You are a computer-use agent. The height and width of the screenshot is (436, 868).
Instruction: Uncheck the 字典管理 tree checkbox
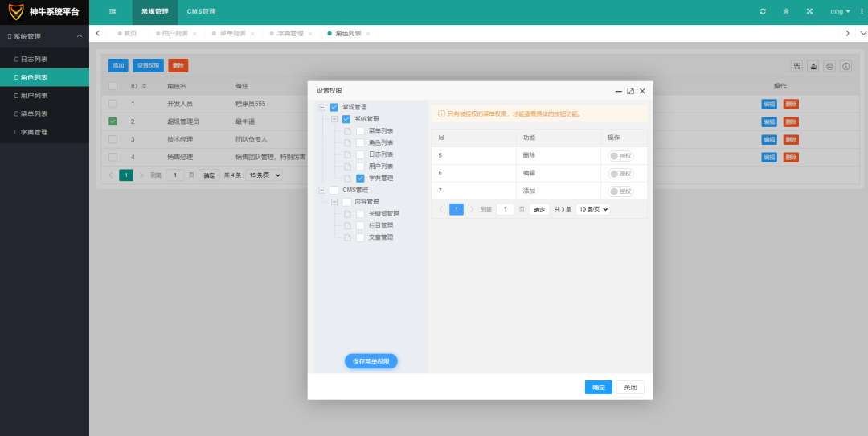tap(360, 179)
